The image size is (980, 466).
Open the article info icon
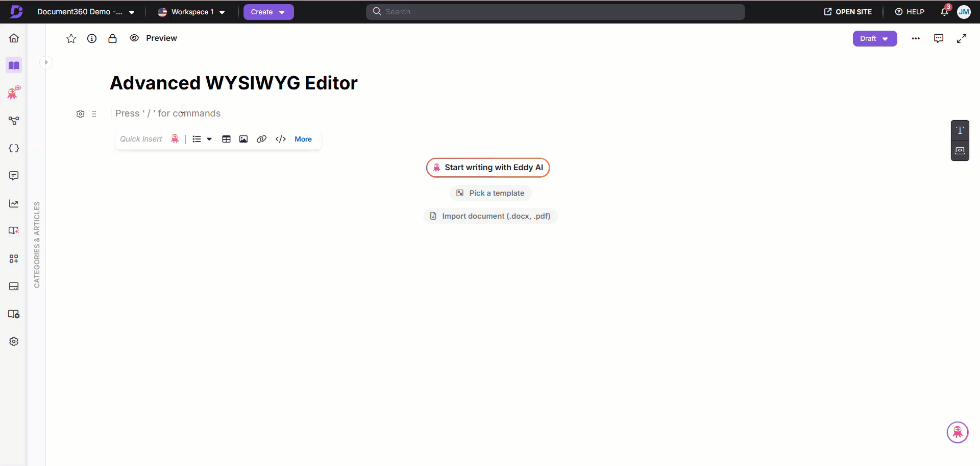coord(92,38)
